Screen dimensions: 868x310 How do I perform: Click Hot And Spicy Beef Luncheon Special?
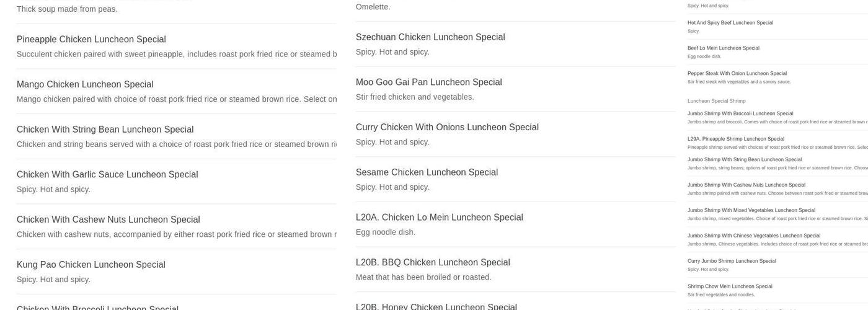(x=730, y=23)
